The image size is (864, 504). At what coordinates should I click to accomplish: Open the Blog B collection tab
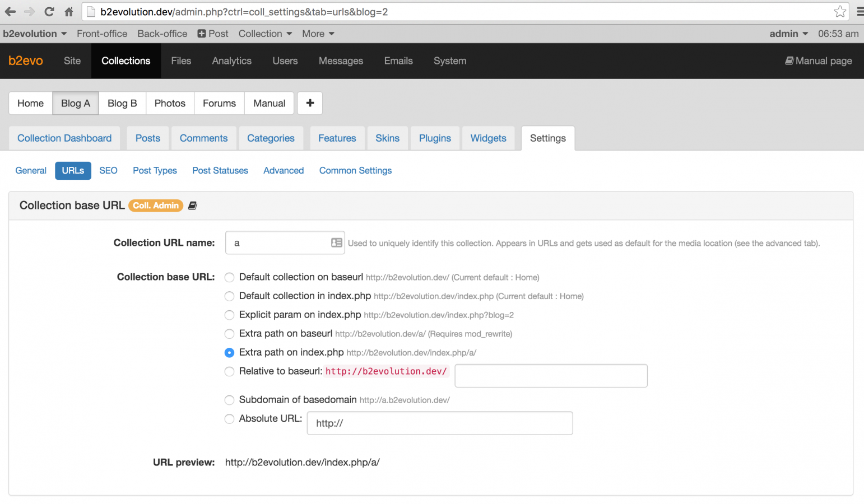pyautogui.click(x=122, y=103)
